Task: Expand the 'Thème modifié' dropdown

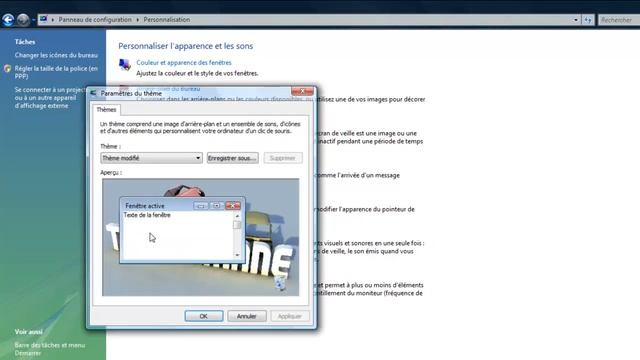Action: [x=151, y=158]
